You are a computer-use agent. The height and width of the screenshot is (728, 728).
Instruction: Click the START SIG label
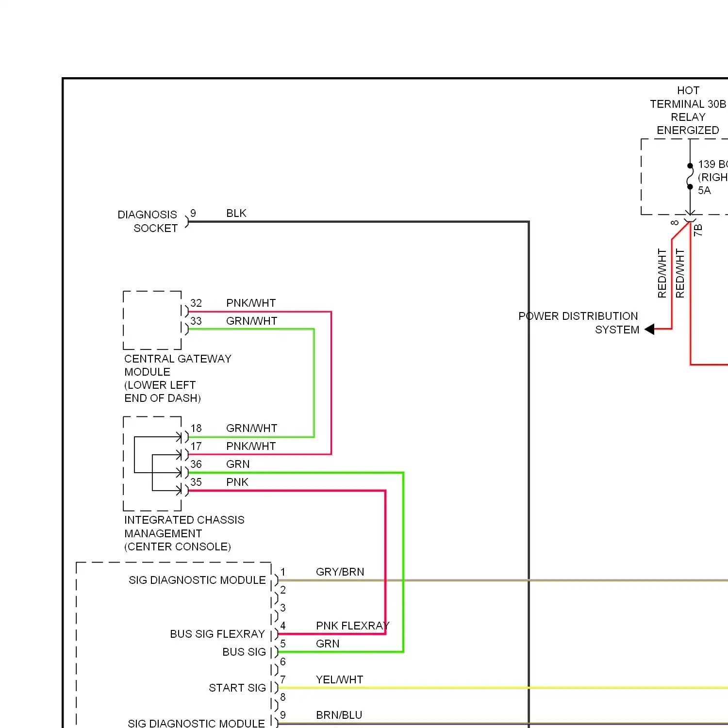tap(237, 688)
